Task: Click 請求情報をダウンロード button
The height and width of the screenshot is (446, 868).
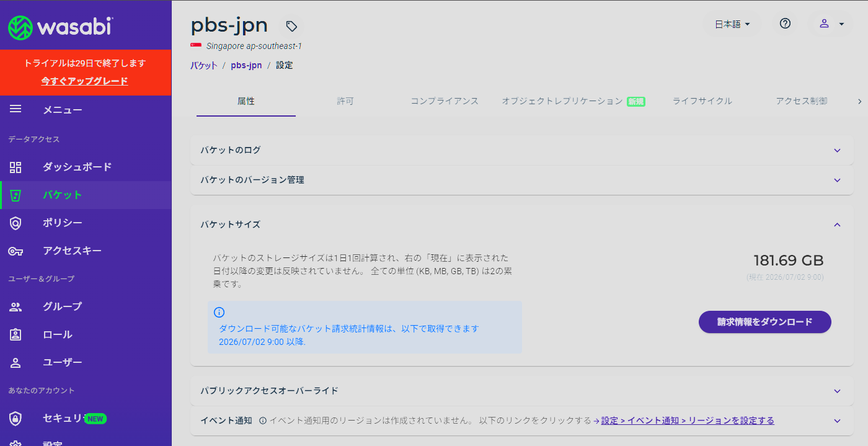Action: [x=764, y=322]
